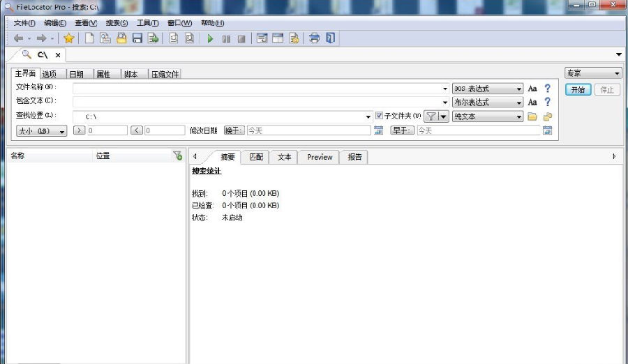
Task: Click the green play start-search icon
Action: point(210,38)
